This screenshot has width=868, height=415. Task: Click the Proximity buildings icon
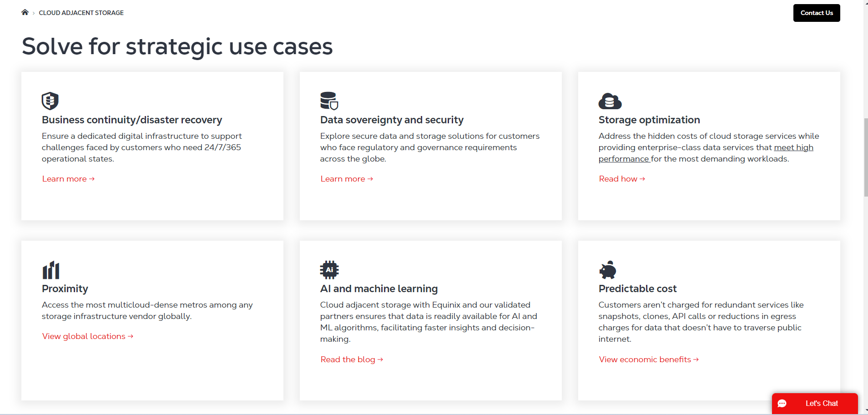coord(51,270)
